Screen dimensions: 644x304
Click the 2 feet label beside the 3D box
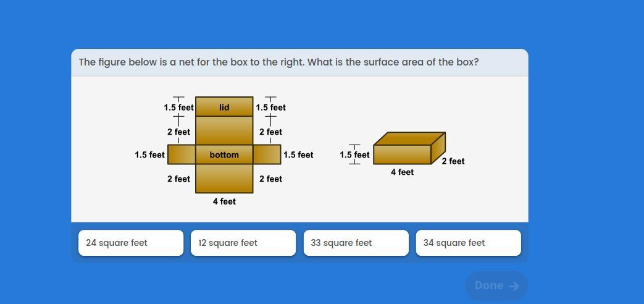(453, 161)
